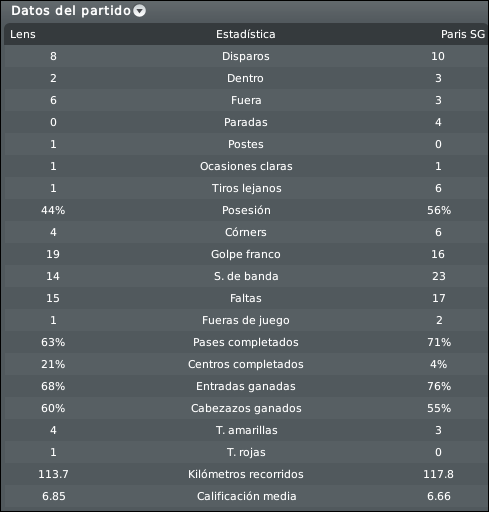Select the Calificación media row

click(246, 496)
